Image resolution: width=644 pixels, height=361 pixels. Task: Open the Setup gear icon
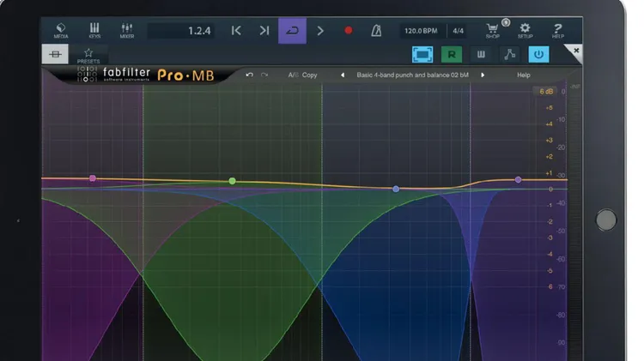[x=525, y=31]
